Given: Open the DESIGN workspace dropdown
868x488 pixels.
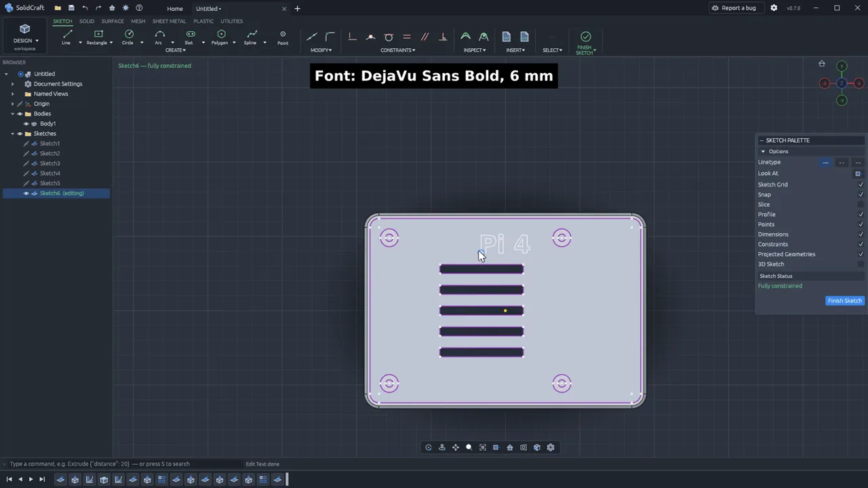Looking at the screenshot, I should 25,37.
